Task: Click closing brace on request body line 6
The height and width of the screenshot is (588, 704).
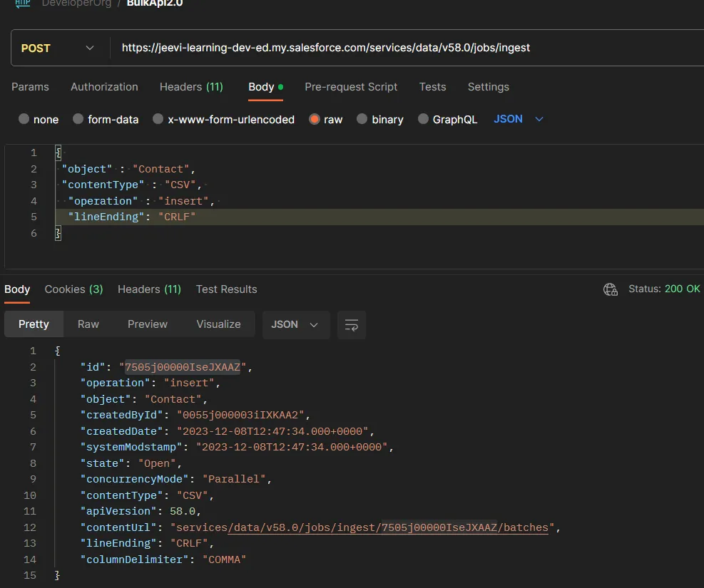Action: (x=58, y=233)
